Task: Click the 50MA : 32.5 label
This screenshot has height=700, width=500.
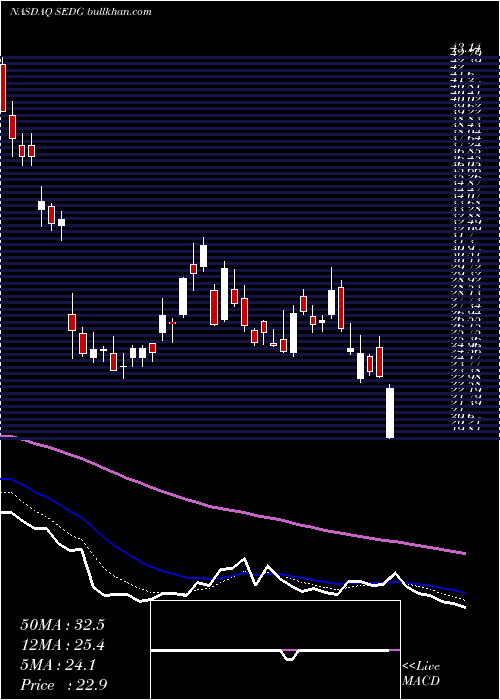Action: [x=62, y=625]
